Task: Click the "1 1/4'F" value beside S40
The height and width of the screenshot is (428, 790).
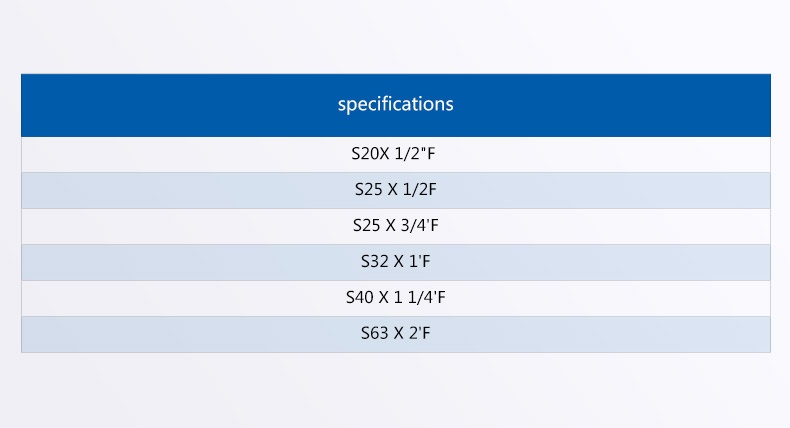Action: pyautogui.click(x=419, y=297)
